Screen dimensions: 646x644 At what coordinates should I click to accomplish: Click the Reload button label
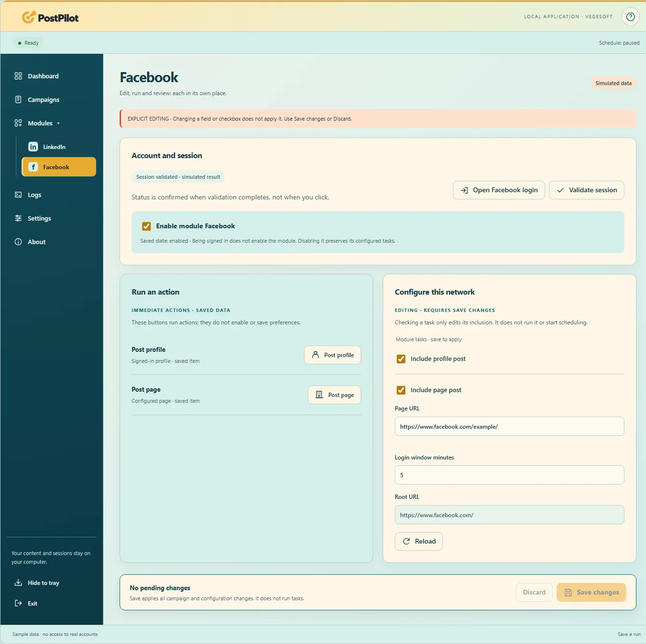426,541
